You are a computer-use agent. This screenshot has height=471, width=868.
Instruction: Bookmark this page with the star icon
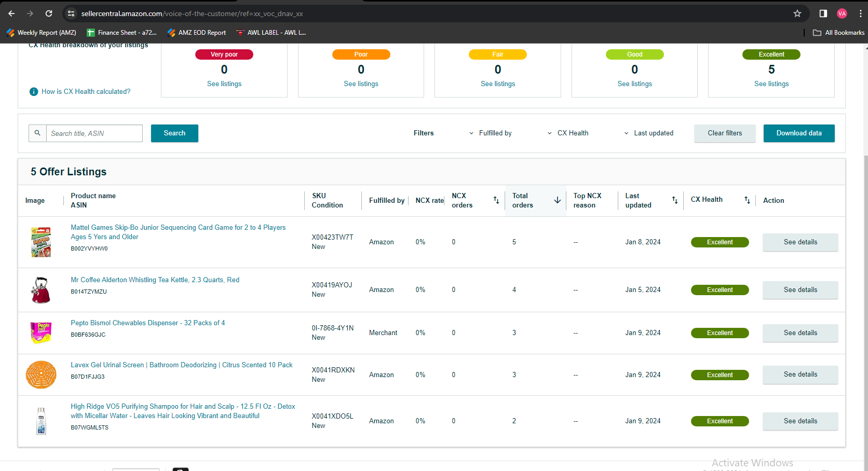pos(797,13)
